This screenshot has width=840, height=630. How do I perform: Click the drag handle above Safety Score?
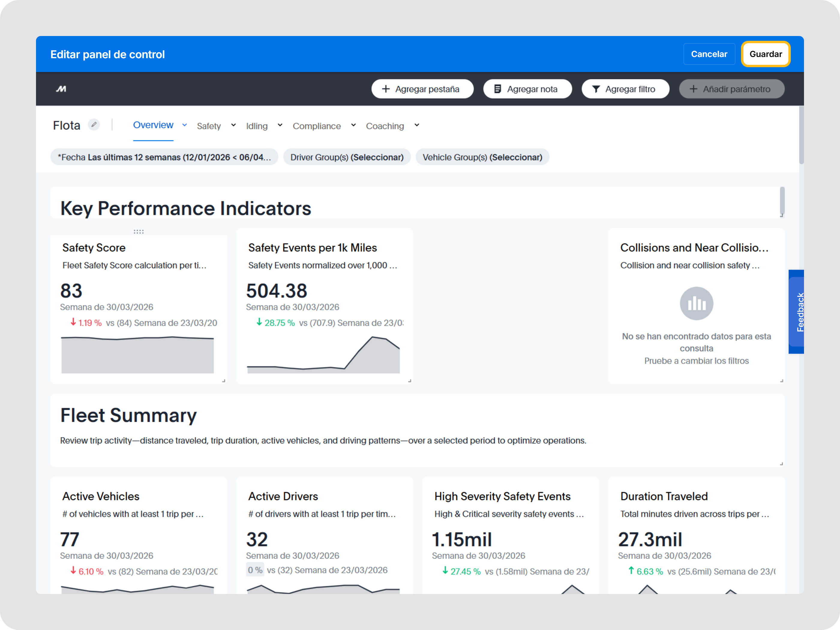click(x=139, y=231)
